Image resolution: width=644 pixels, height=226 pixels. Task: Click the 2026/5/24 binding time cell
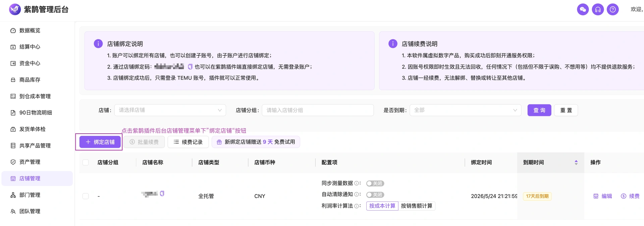pyautogui.click(x=494, y=196)
